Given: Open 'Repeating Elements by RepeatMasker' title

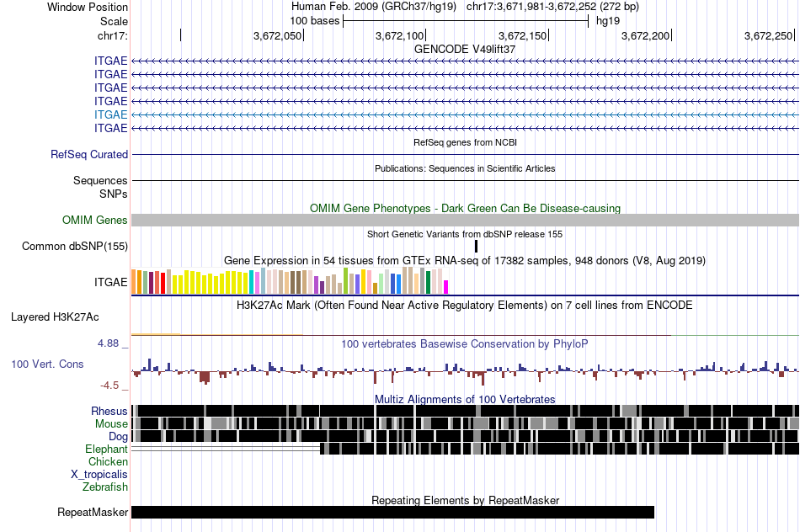Looking at the screenshot, I should point(465,500).
